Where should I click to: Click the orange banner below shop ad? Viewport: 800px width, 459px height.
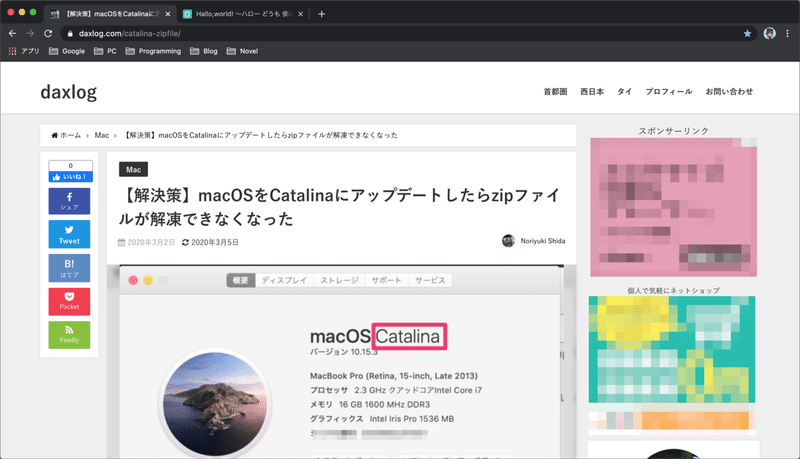point(672,421)
